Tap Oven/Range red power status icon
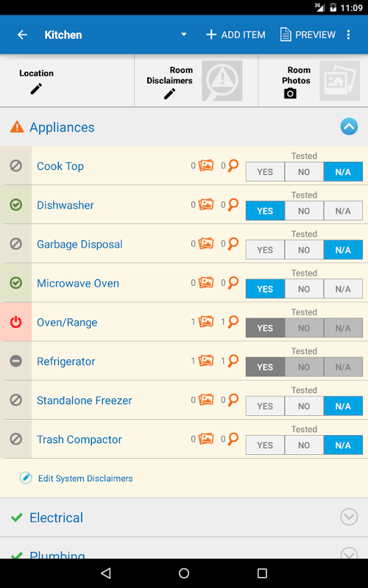 [15, 322]
